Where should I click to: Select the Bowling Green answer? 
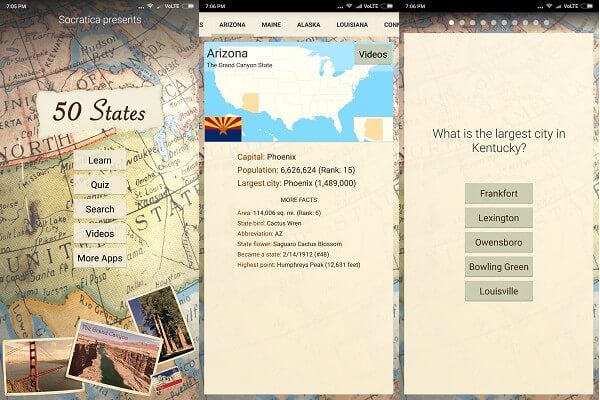499,267
